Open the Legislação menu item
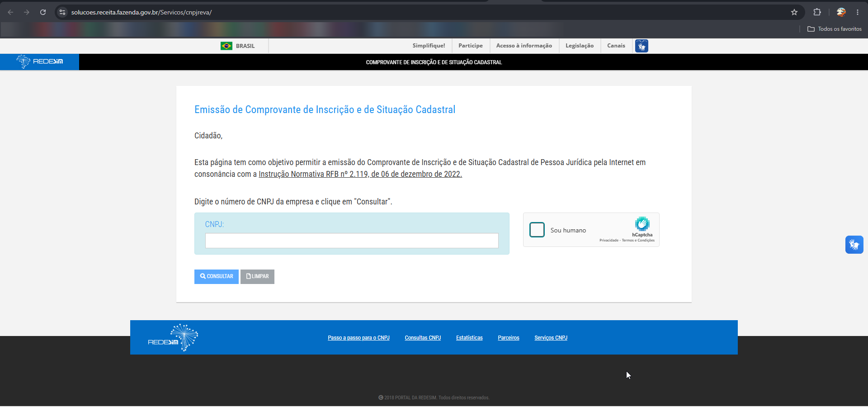868x407 pixels. click(x=580, y=46)
